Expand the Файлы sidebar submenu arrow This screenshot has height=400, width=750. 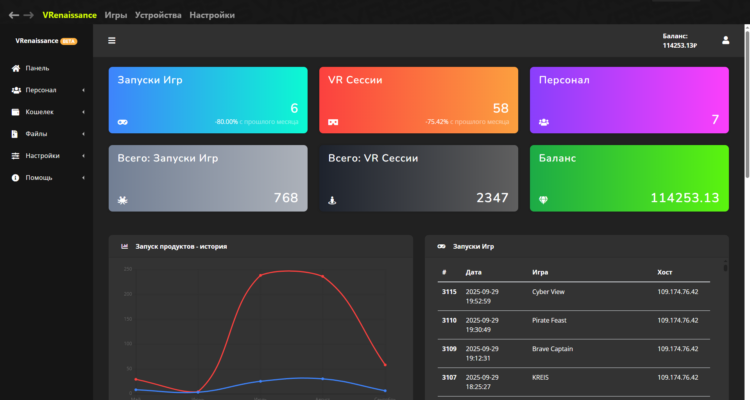point(83,134)
